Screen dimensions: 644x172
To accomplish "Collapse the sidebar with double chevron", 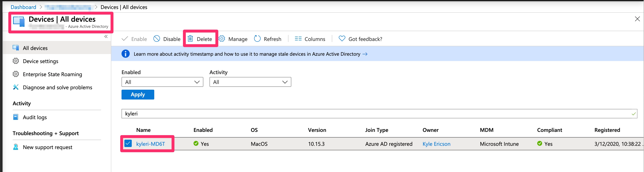I will pos(106,37).
